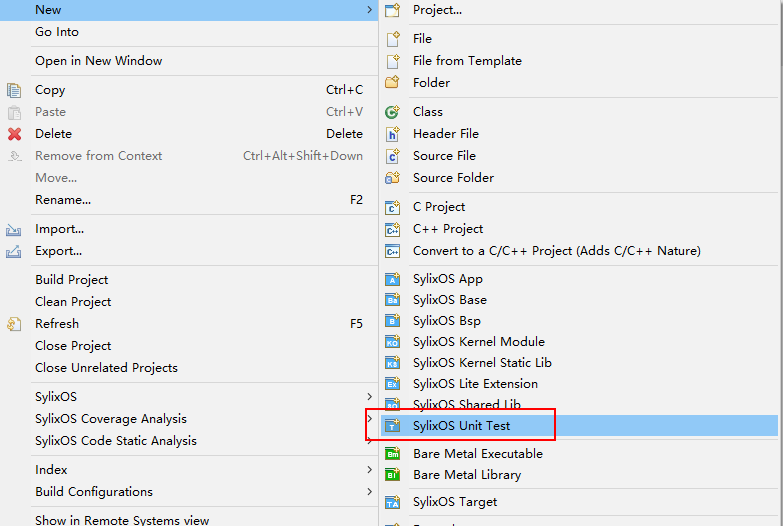
Task: Click the SylixOS Kernel Module icon
Action: coord(392,342)
